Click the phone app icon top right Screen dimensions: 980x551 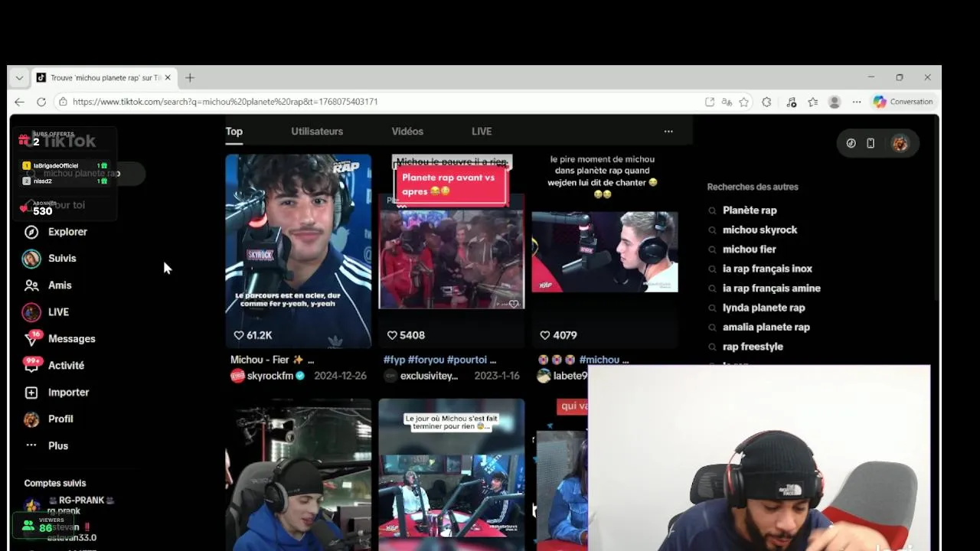click(871, 143)
